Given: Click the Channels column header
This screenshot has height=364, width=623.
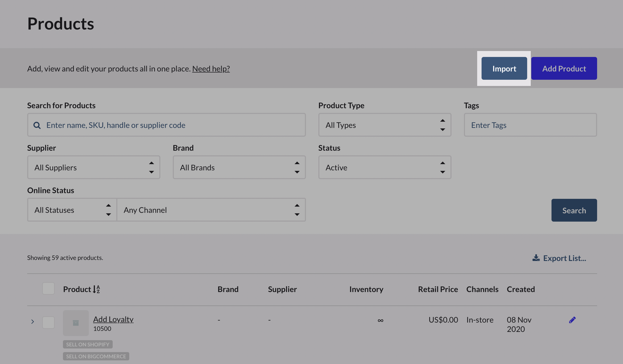Looking at the screenshot, I should click(x=482, y=289).
